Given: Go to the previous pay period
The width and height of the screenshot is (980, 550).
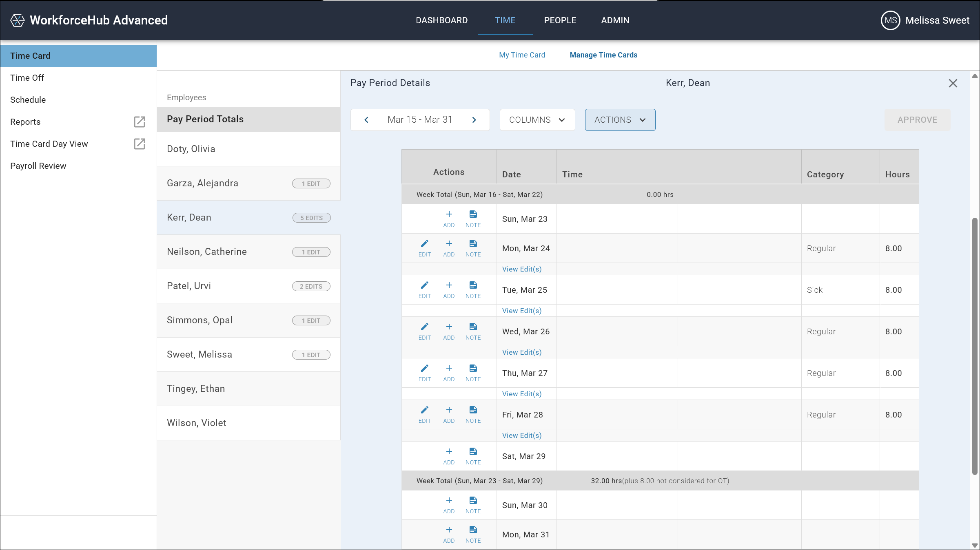Looking at the screenshot, I should coord(366,120).
